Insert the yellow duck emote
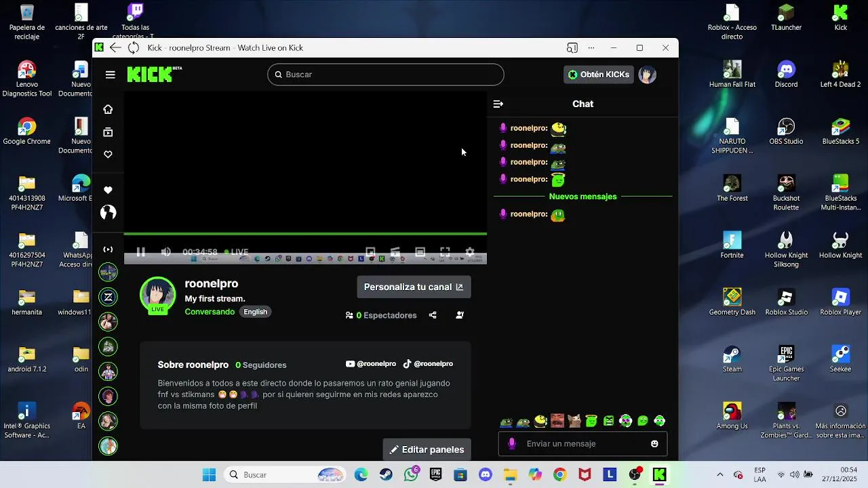 click(540, 421)
